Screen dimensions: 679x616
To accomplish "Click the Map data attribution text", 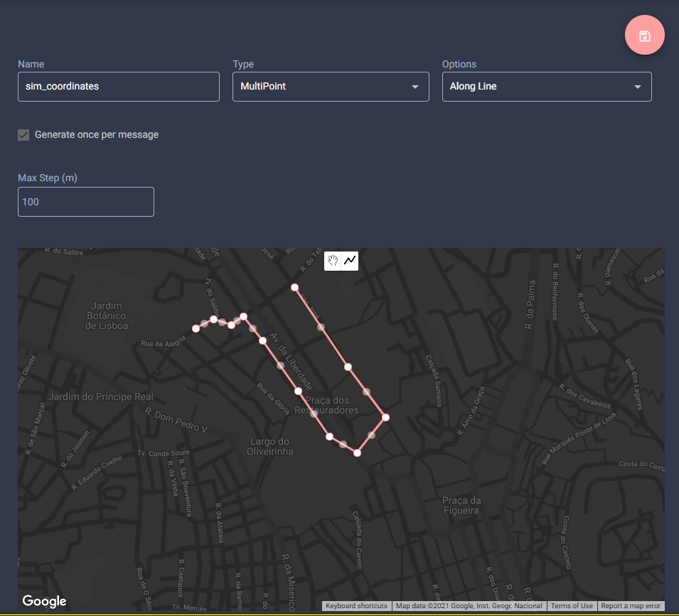I will click(x=470, y=606).
